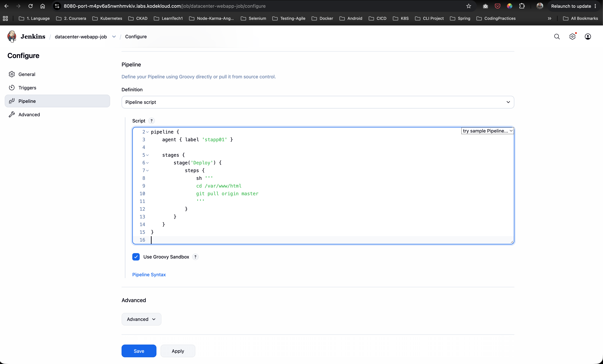Open the All Bookmarks folder
The width and height of the screenshot is (603, 364).
click(x=580, y=18)
